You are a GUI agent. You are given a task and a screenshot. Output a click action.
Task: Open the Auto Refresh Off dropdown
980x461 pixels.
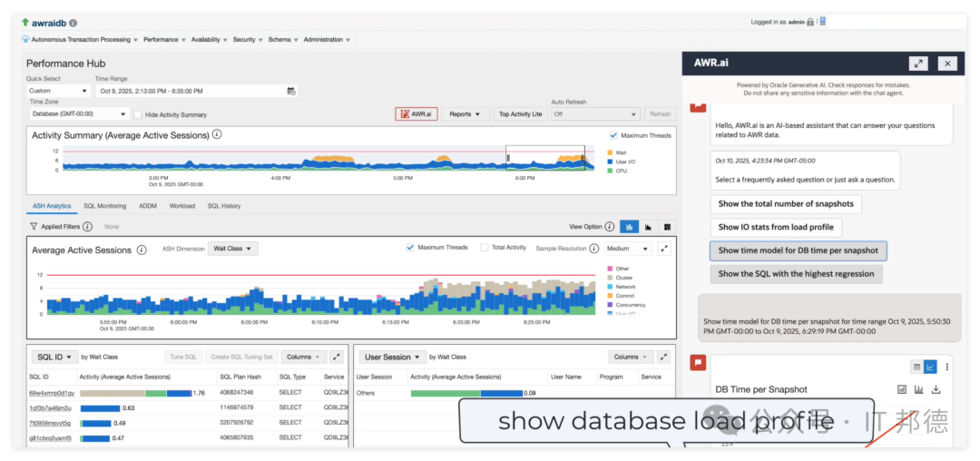click(x=595, y=114)
